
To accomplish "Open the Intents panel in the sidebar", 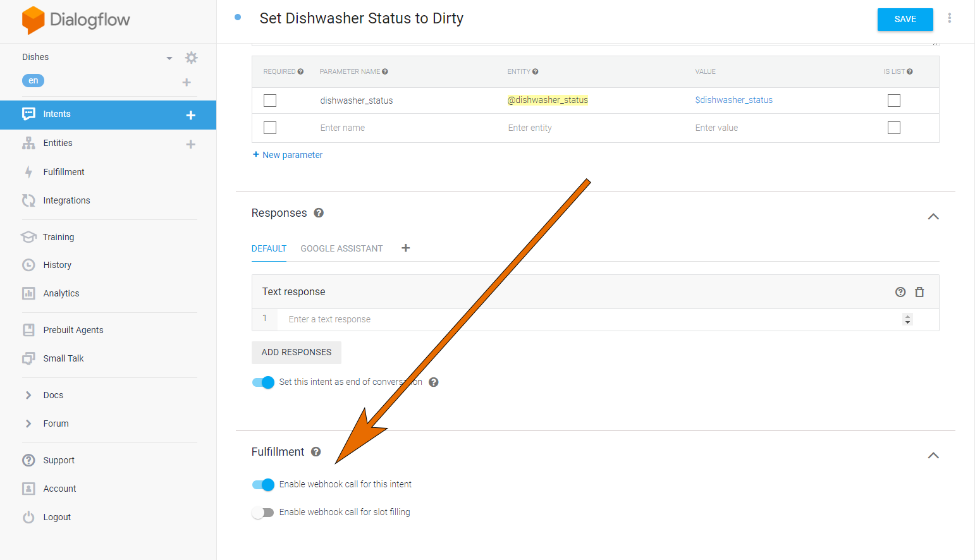I will pos(56,114).
